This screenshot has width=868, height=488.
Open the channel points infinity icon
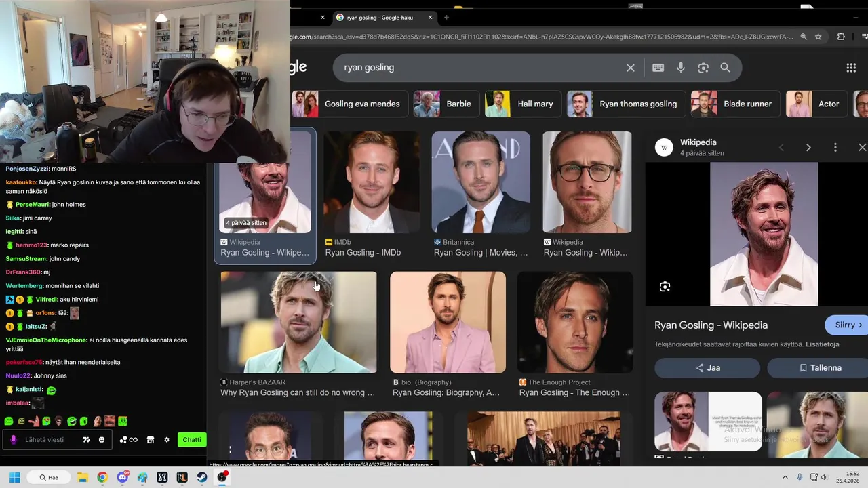129,439
